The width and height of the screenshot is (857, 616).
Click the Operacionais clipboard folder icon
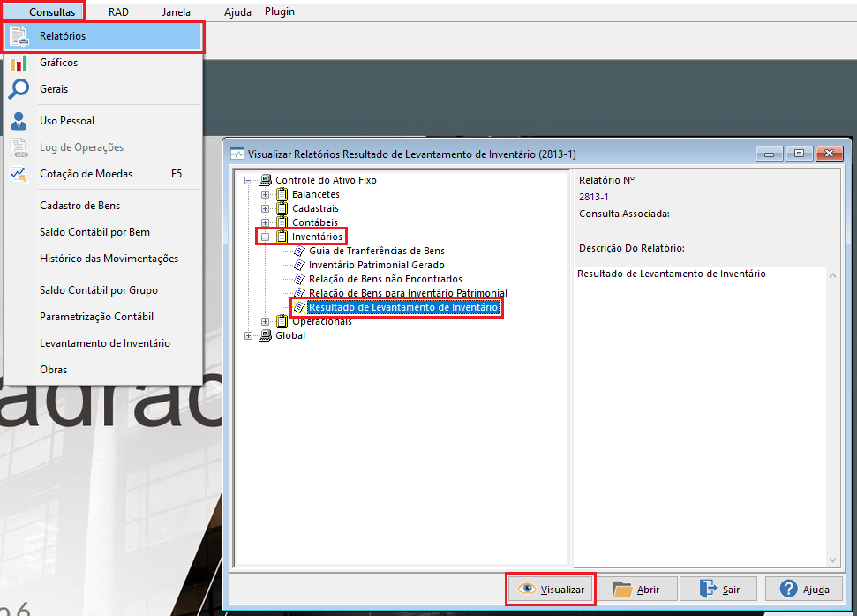[x=282, y=321]
